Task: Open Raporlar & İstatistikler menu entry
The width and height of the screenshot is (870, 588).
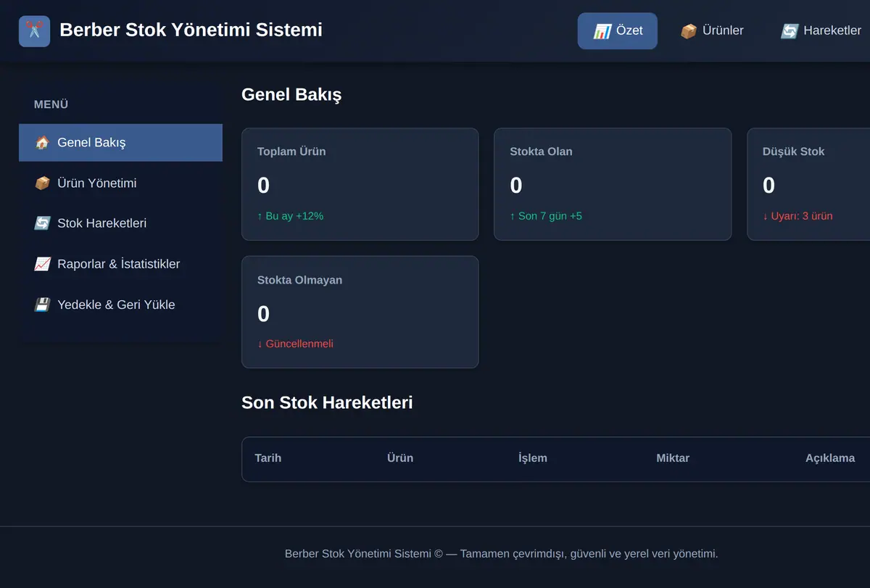Action: pyautogui.click(x=120, y=264)
